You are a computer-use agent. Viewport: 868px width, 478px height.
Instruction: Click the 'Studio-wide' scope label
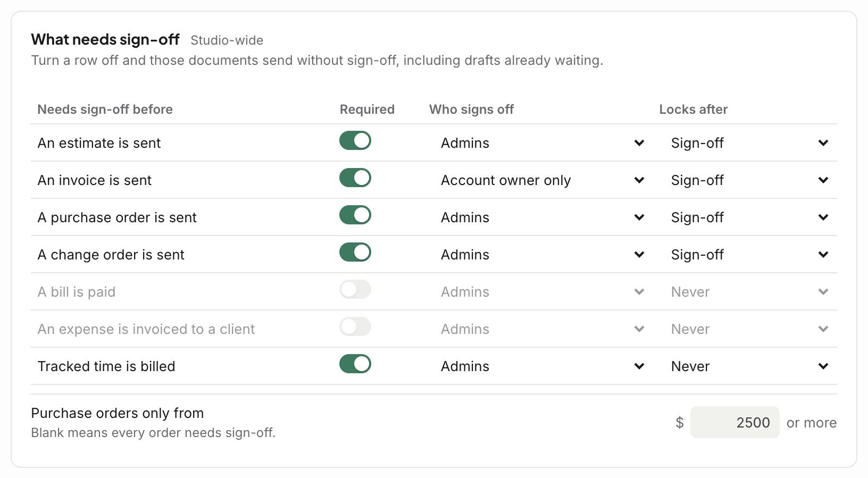pos(227,40)
